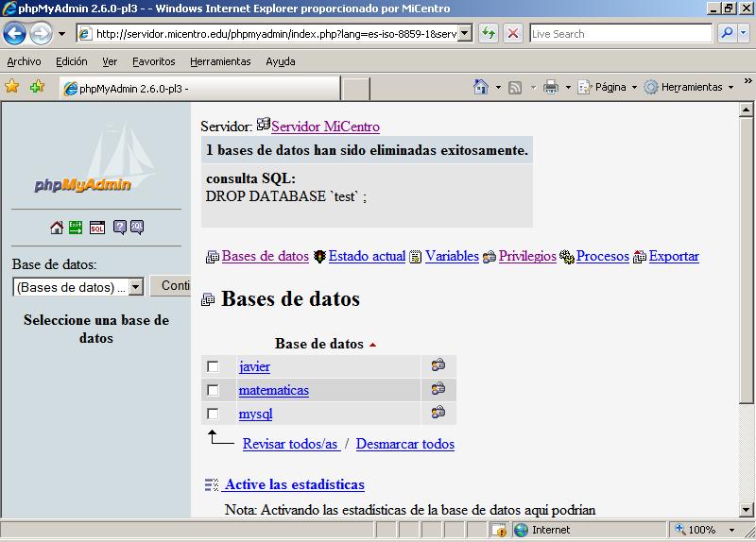Tick the checkbox for mysql database
The height and width of the screenshot is (542, 756).
(213, 414)
